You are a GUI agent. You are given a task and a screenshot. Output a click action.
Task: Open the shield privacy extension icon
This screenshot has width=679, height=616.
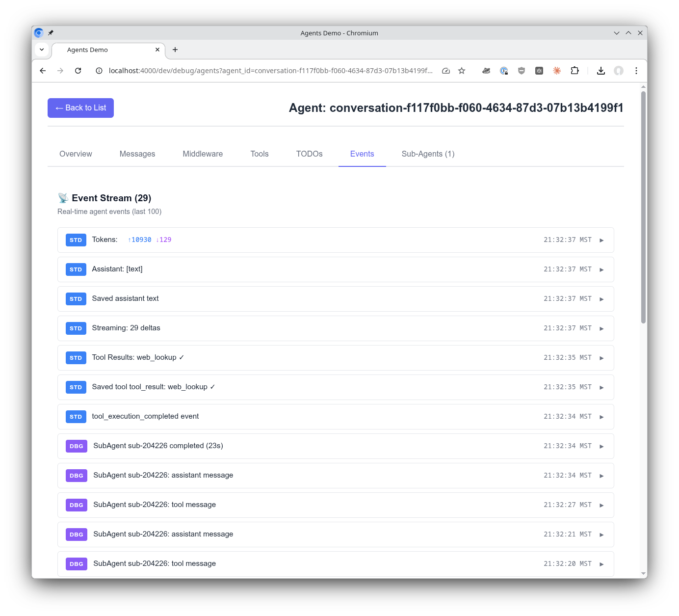click(522, 71)
